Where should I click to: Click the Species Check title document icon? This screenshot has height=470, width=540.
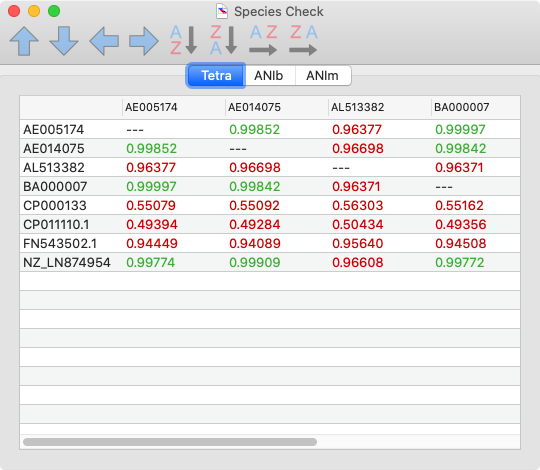222,11
